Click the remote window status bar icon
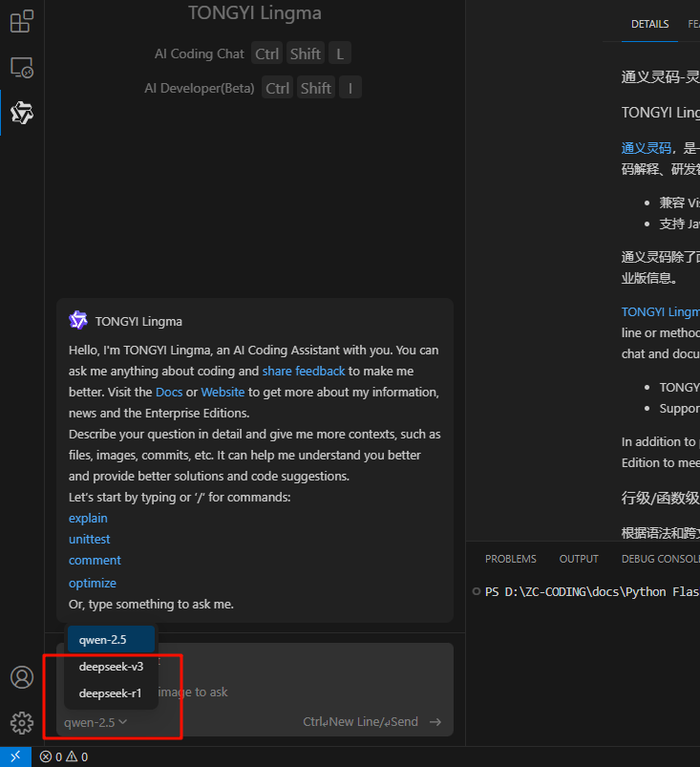This screenshot has height=767, width=700. 15,756
